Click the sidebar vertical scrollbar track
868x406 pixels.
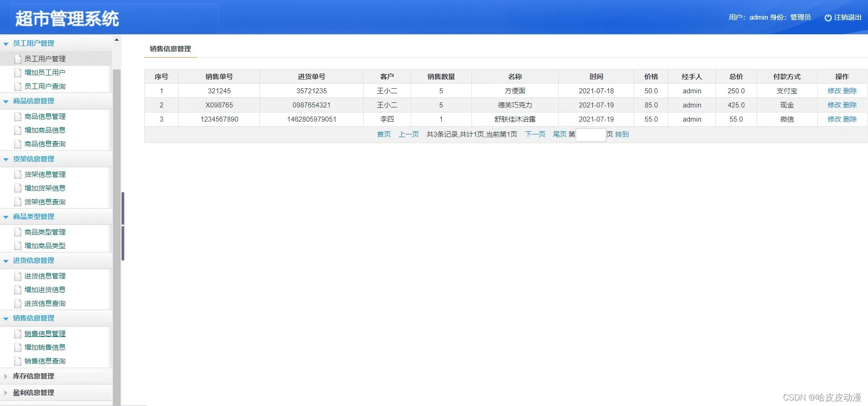(116, 237)
